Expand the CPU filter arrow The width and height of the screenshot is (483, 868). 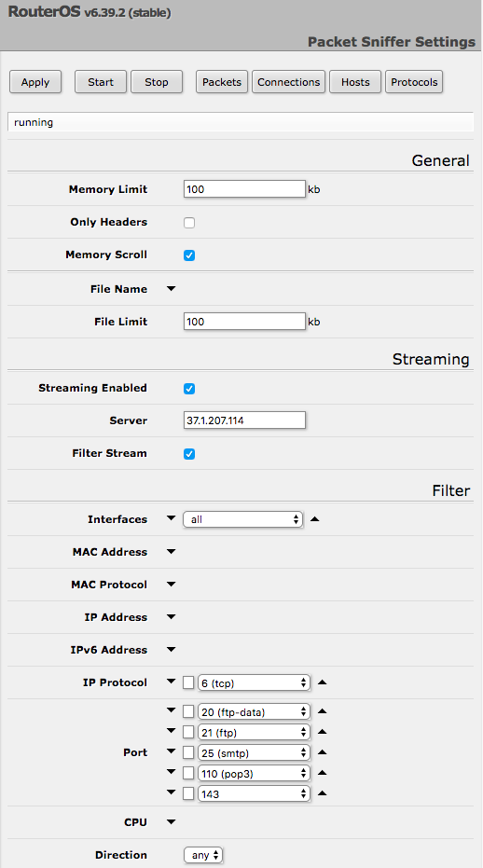point(172,822)
